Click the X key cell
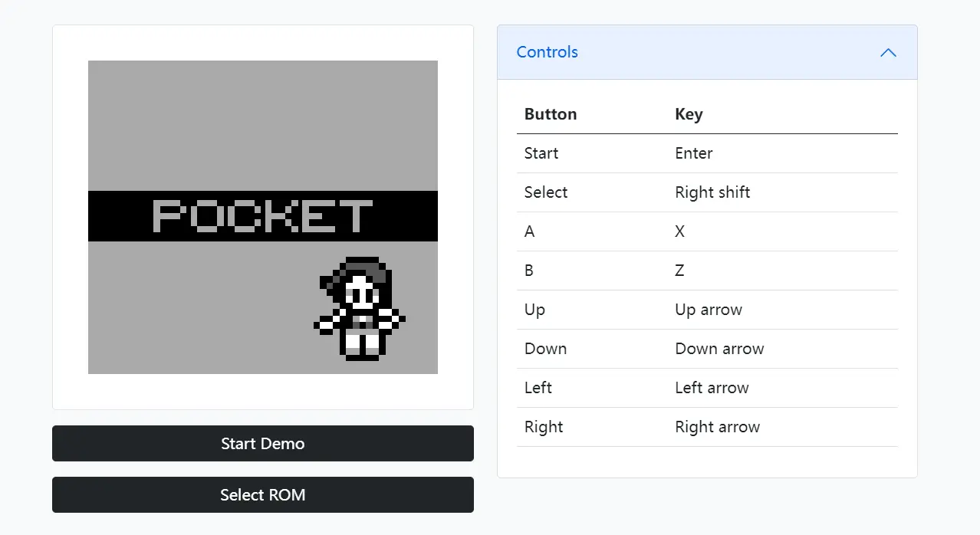Image resolution: width=980 pixels, height=535 pixels. click(x=679, y=231)
